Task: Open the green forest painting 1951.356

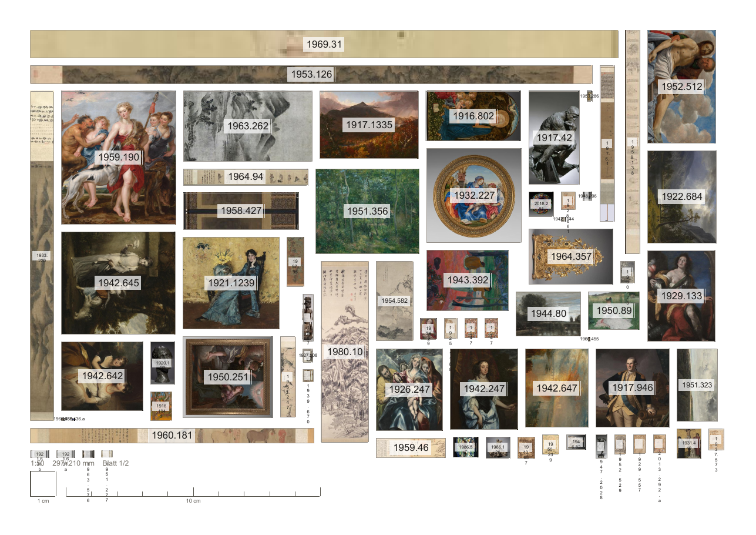Action: 367,211
